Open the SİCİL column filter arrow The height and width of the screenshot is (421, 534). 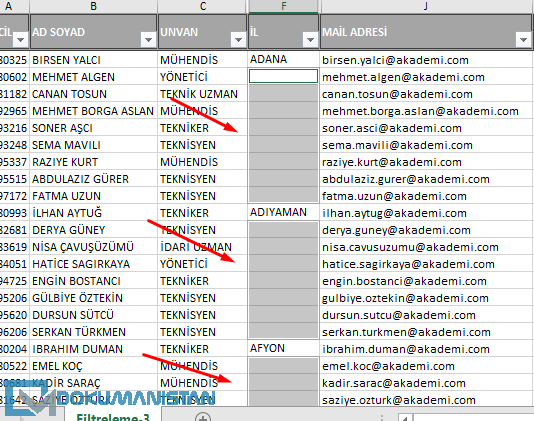tap(21, 40)
